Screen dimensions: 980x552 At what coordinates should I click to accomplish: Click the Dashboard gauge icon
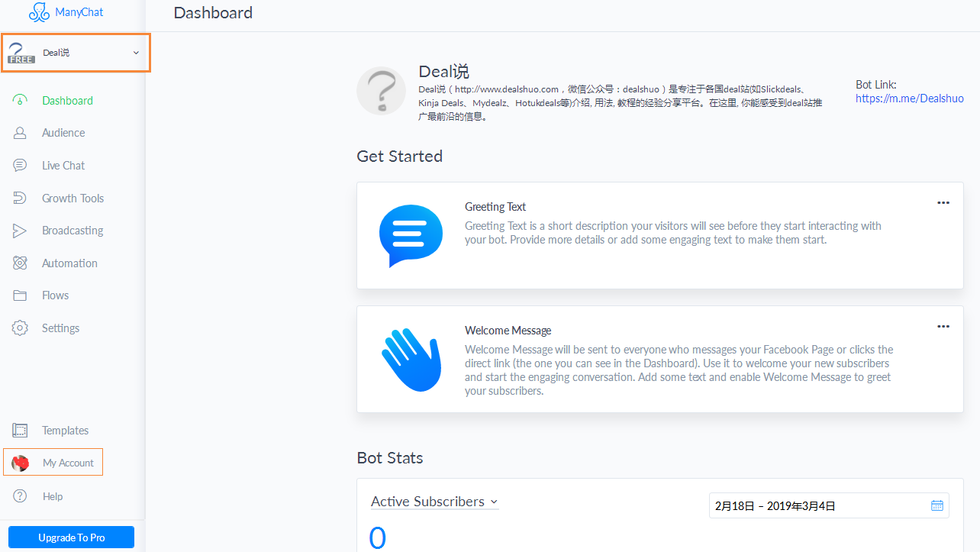(21, 100)
